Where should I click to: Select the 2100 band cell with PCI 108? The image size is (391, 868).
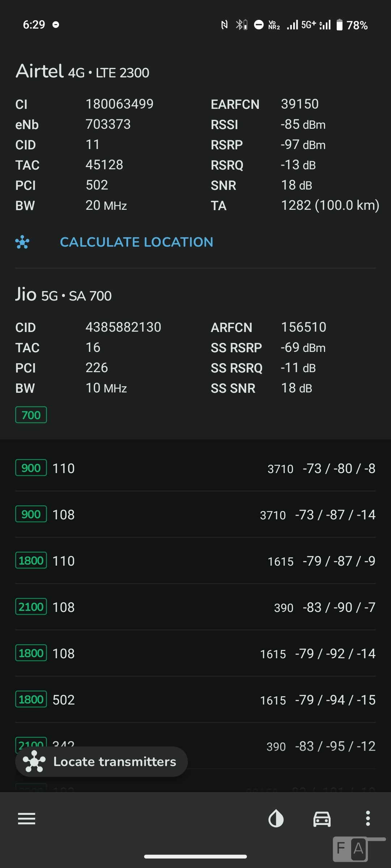click(x=195, y=607)
